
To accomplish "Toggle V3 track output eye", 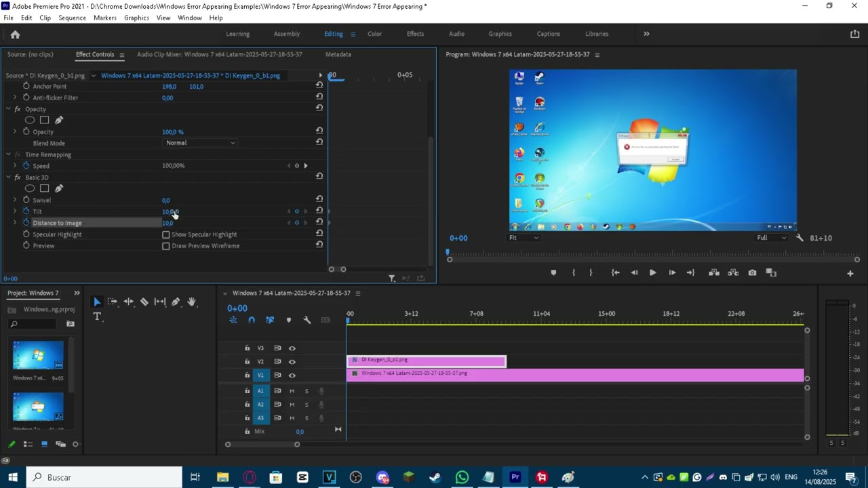I will [292, 348].
